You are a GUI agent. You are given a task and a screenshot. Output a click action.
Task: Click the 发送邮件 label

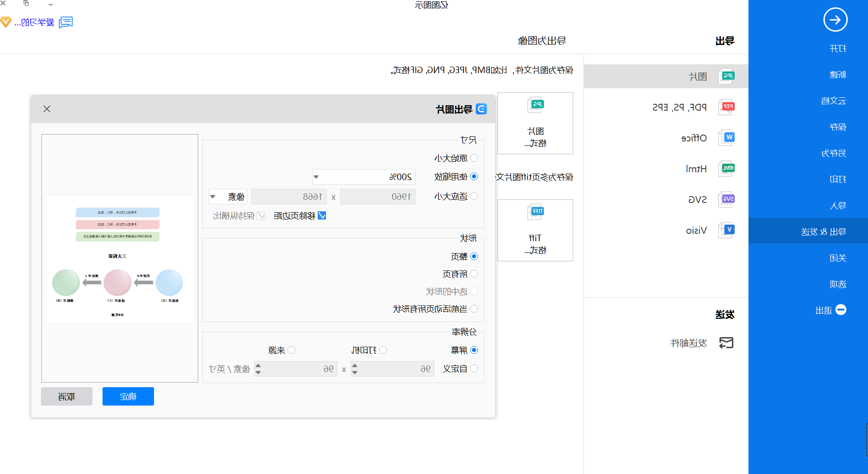[688, 343]
